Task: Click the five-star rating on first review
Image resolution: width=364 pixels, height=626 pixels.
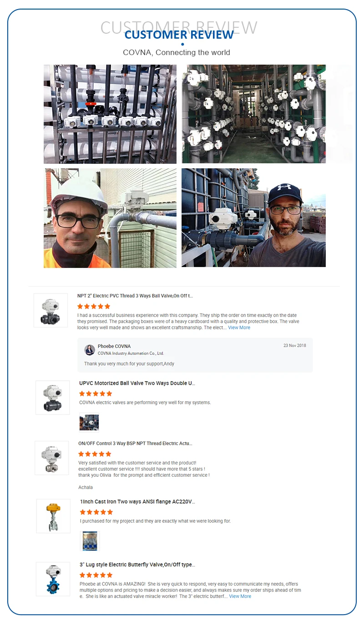Action: [x=94, y=306]
